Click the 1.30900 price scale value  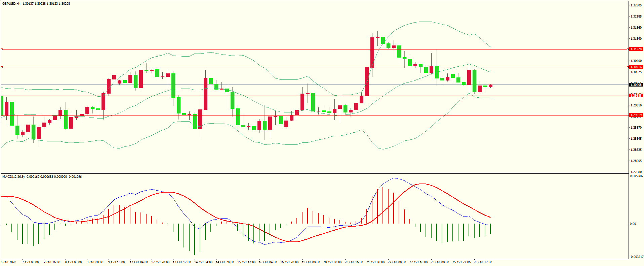(x=637, y=61)
